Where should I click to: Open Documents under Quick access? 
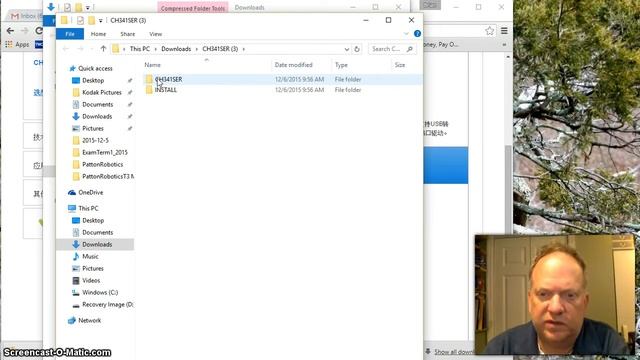(x=98, y=104)
